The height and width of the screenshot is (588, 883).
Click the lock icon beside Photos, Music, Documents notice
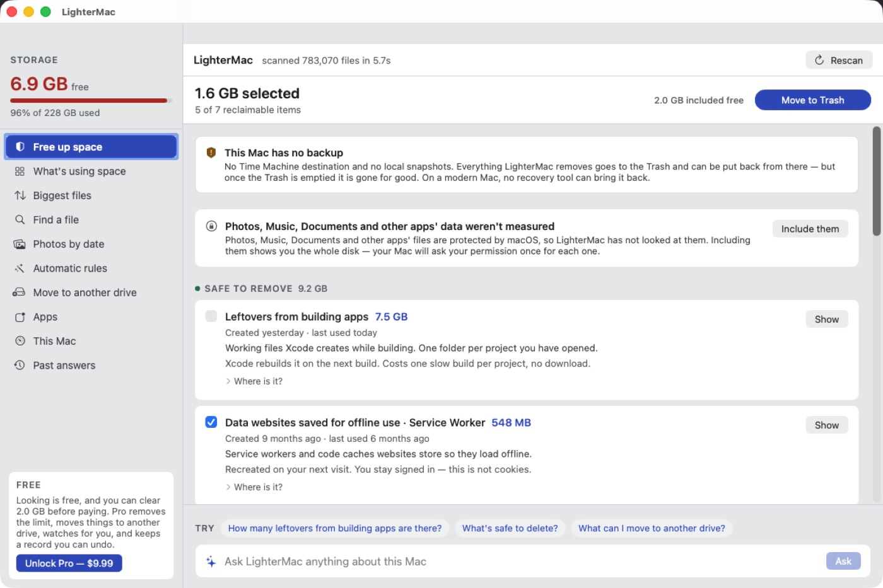212,226
